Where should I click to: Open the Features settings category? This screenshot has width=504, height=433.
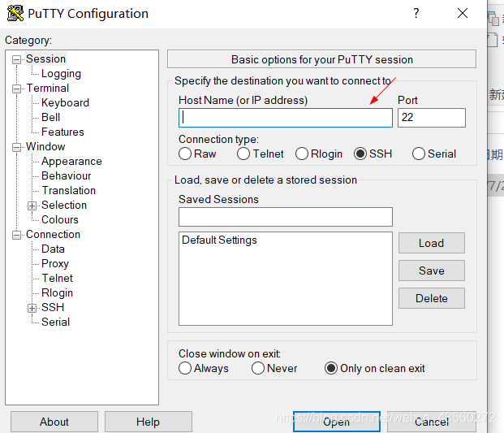(x=62, y=132)
